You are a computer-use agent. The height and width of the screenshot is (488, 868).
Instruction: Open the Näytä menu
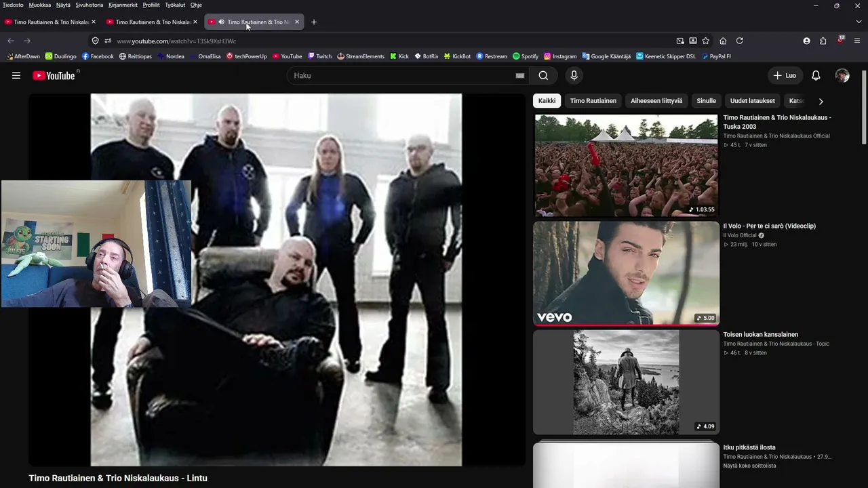(64, 5)
